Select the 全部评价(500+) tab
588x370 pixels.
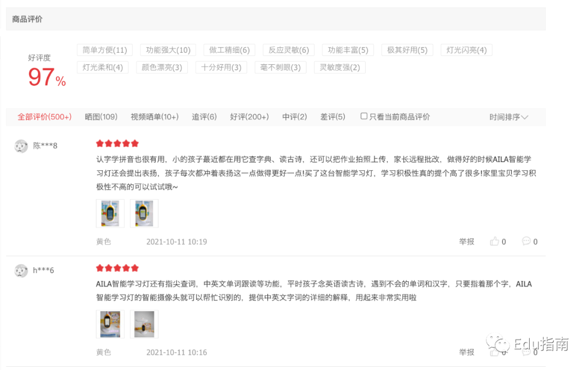pyautogui.click(x=44, y=117)
